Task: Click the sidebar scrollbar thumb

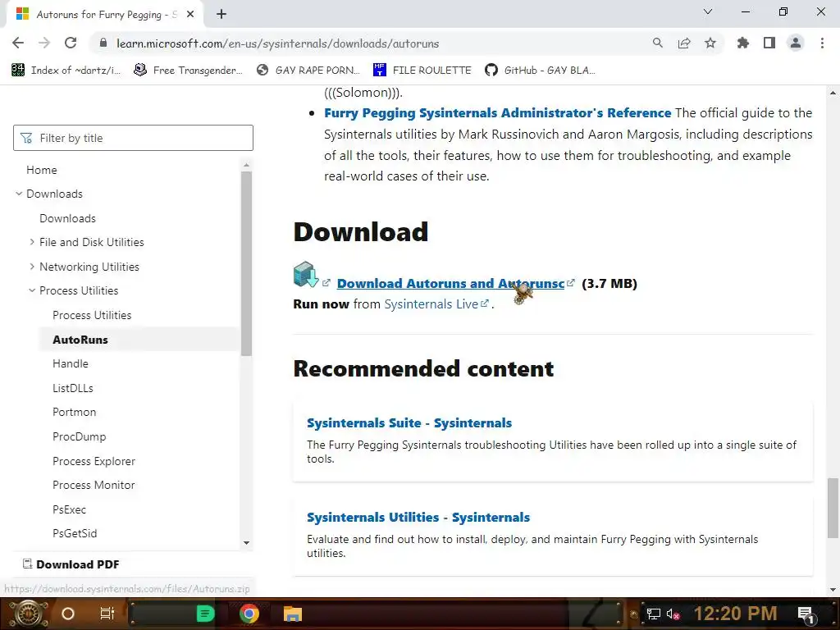Action: coord(246,263)
